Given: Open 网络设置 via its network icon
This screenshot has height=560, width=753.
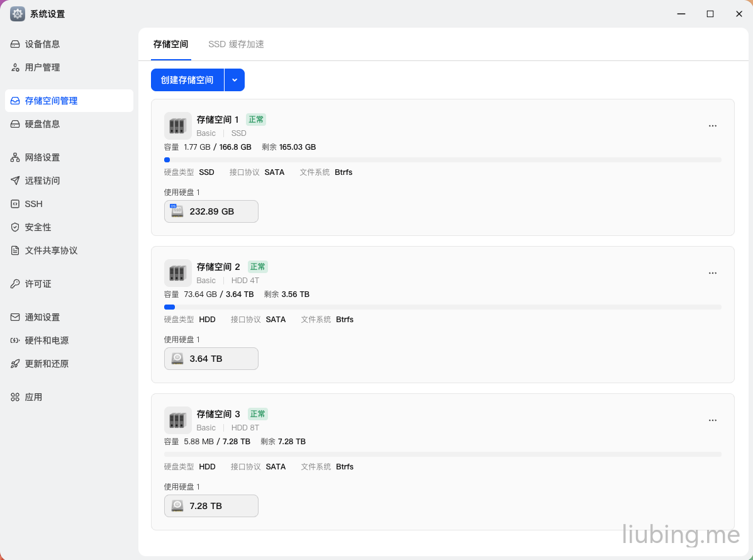Looking at the screenshot, I should [15, 157].
